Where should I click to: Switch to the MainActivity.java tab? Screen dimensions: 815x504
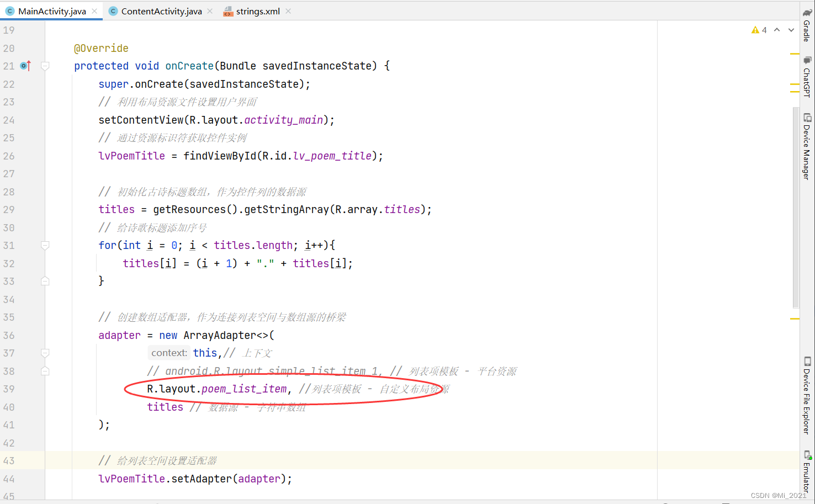click(x=52, y=11)
